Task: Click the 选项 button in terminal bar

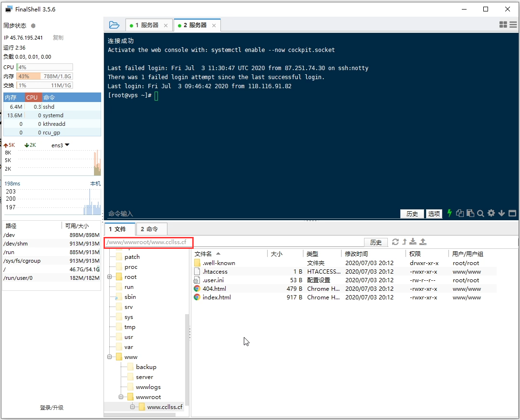Action: 434,214
